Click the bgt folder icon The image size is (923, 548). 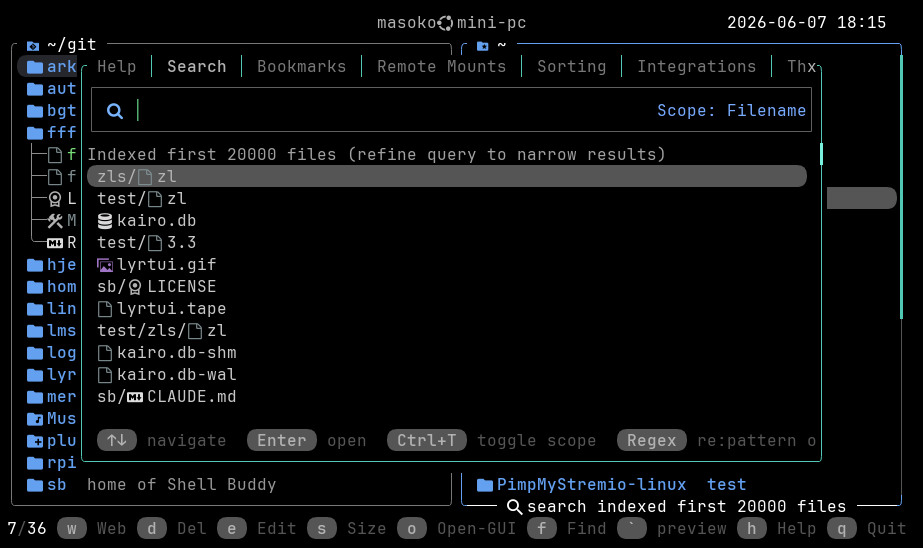tap(35, 111)
